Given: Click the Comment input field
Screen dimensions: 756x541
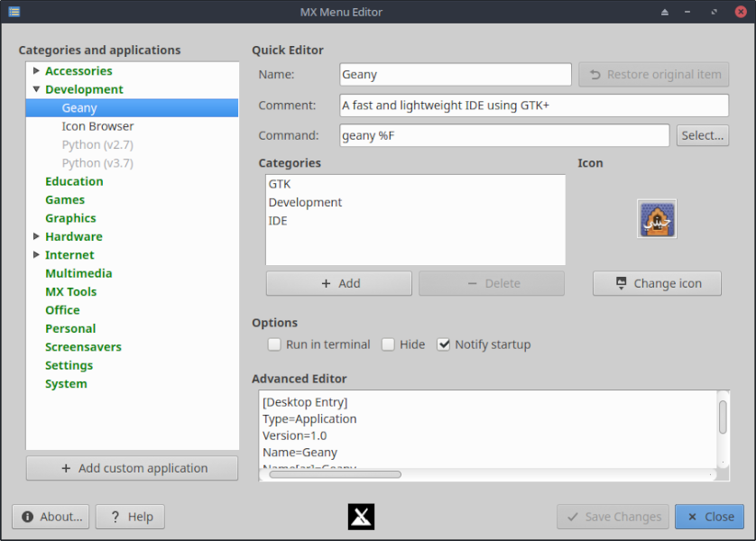Looking at the screenshot, I should tap(534, 105).
